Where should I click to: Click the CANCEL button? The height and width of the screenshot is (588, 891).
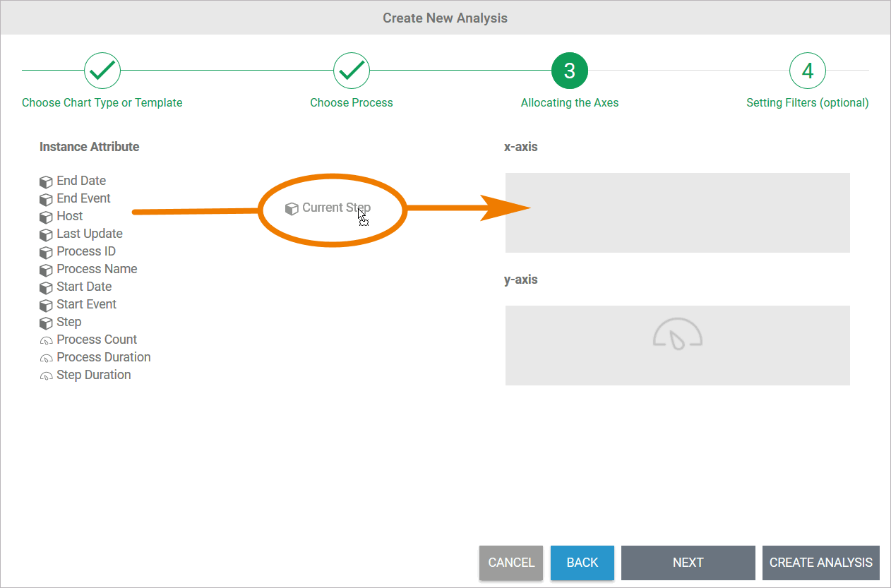coord(511,563)
